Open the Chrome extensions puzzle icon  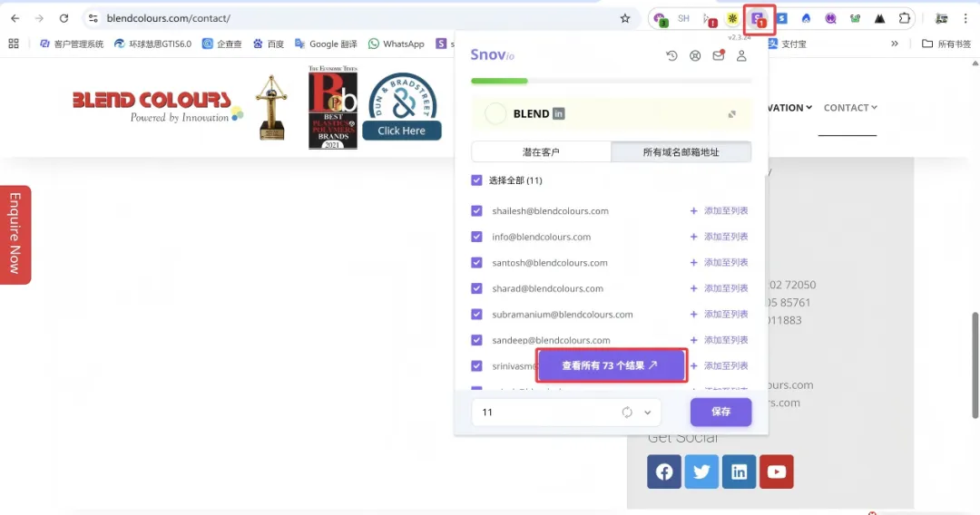904,18
